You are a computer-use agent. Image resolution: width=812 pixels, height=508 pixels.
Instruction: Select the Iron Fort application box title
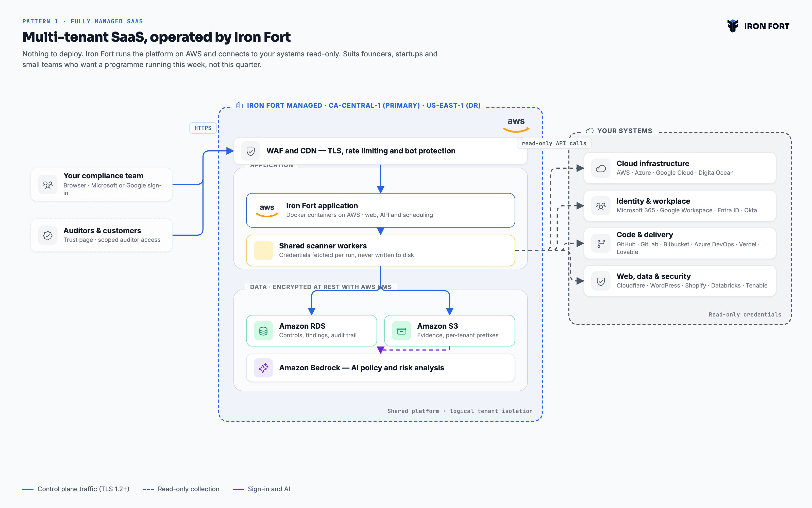(x=322, y=206)
